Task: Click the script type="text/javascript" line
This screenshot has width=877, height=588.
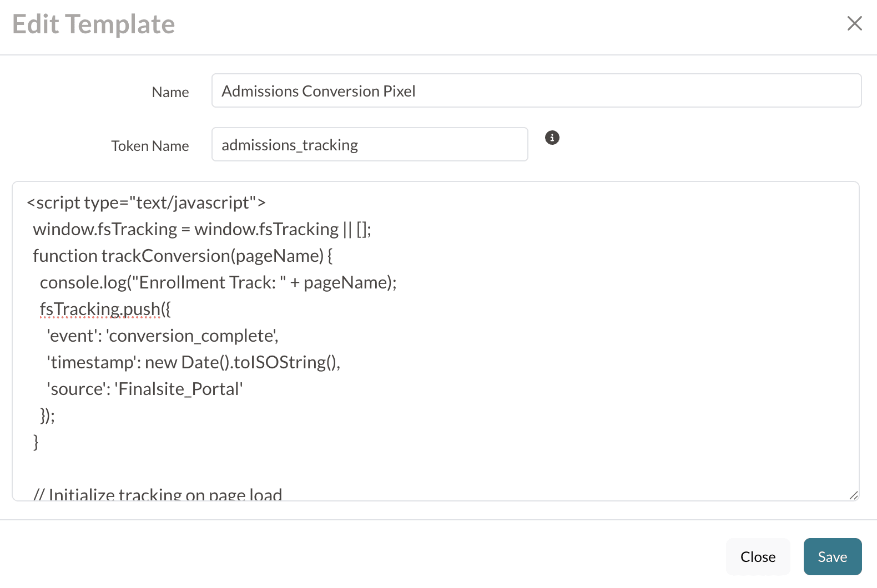Action: coord(146,202)
